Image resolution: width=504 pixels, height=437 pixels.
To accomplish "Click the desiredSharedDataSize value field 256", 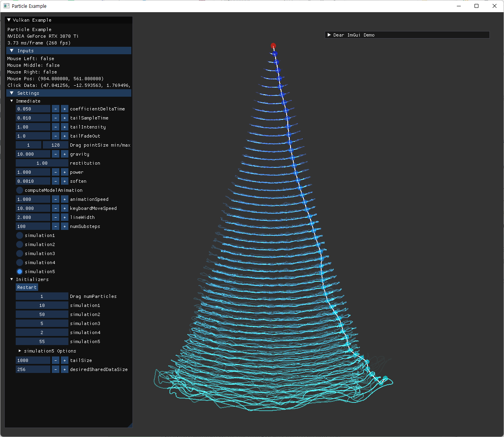I will (33, 369).
